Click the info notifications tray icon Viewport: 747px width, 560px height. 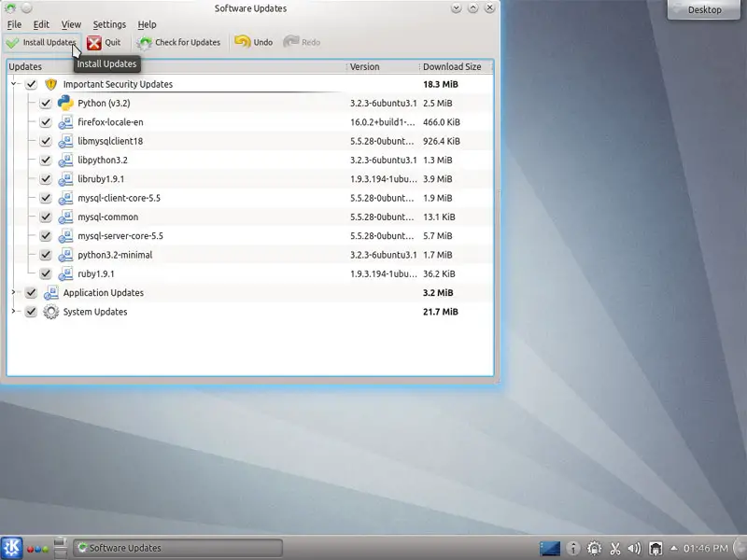click(573, 549)
